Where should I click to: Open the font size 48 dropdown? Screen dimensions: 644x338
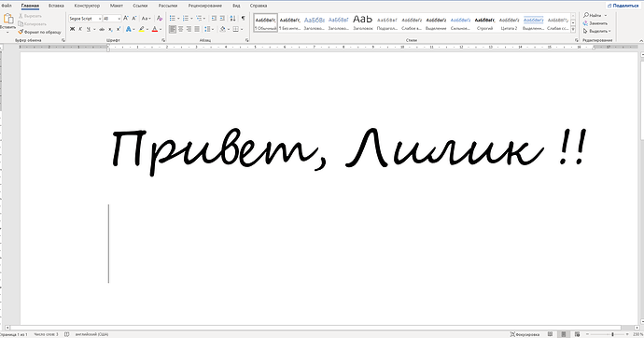tap(119, 19)
